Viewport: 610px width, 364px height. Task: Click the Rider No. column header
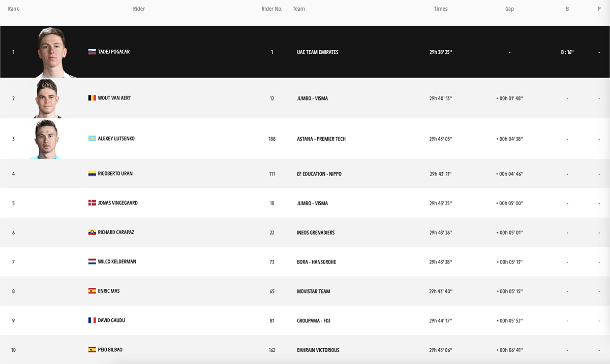[x=272, y=9]
